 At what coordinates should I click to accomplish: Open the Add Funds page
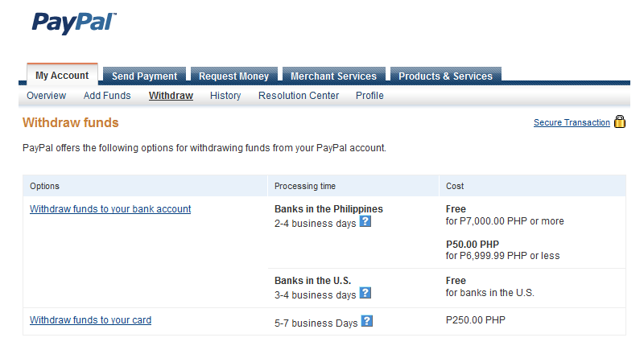point(107,96)
